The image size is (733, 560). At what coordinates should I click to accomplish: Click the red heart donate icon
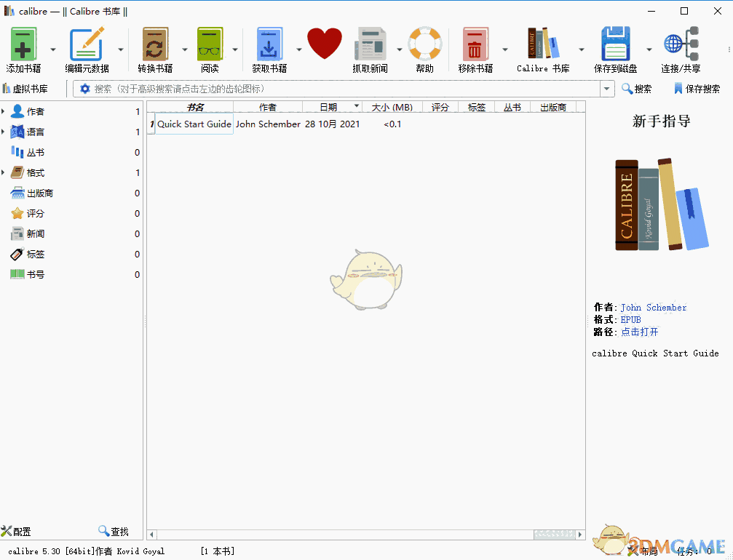pos(324,46)
